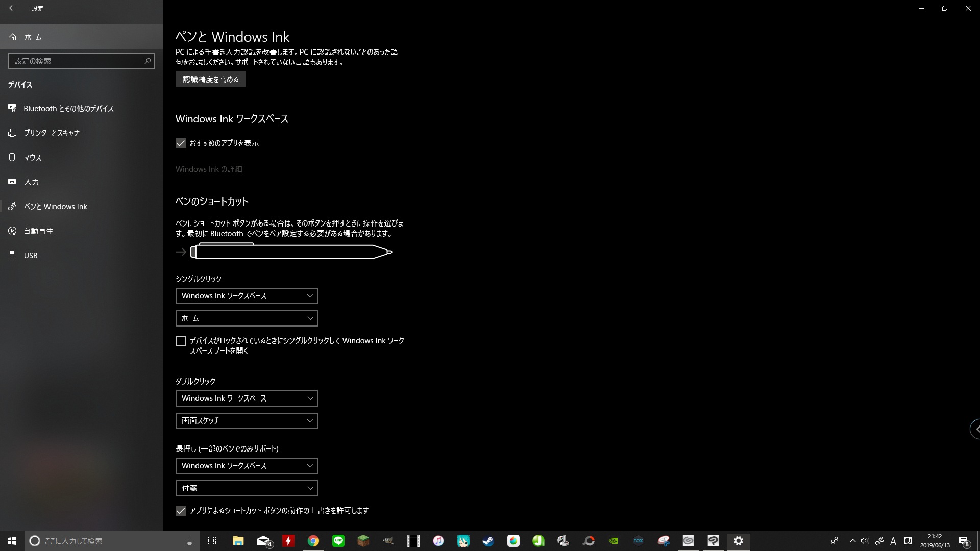Uncheck おすすめのアプリを表示 checkbox
Screen dimensions: 980x551
181,143
